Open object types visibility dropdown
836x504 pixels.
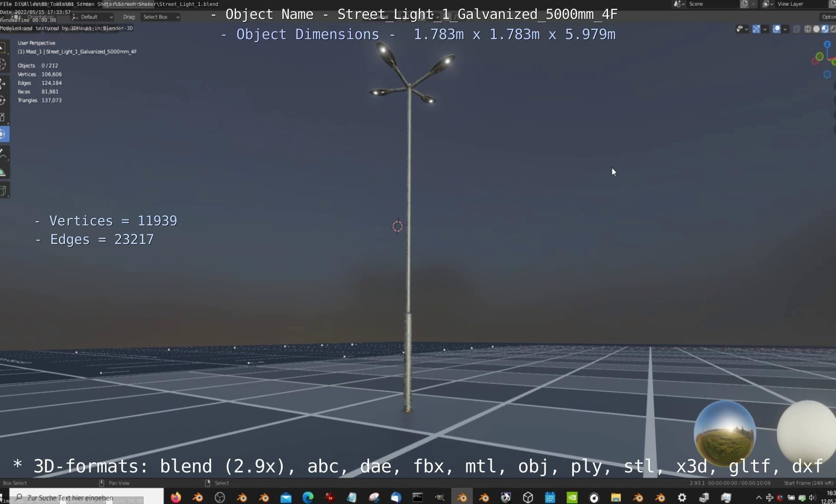pos(742,29)
